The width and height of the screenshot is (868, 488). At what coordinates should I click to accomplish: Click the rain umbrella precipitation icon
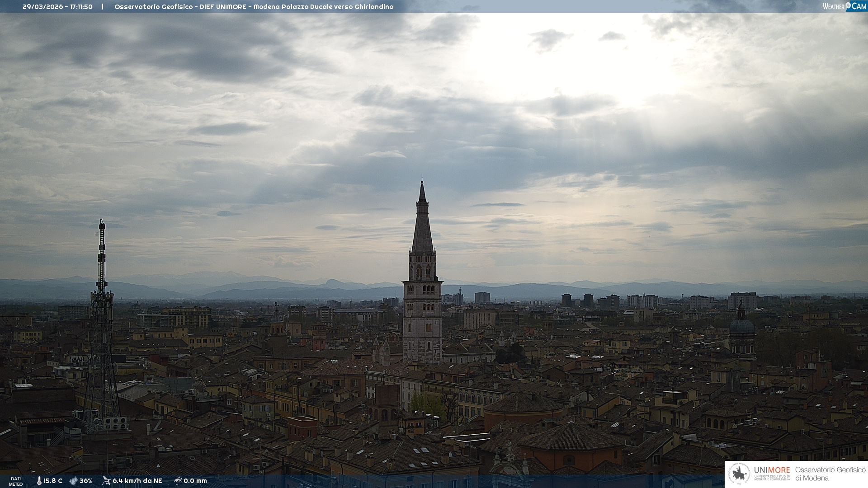tap(178, 481)
